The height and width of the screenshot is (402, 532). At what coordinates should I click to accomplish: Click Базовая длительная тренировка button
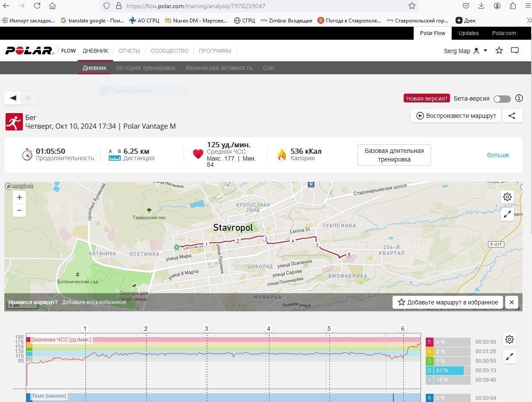(x=394, y=155)
